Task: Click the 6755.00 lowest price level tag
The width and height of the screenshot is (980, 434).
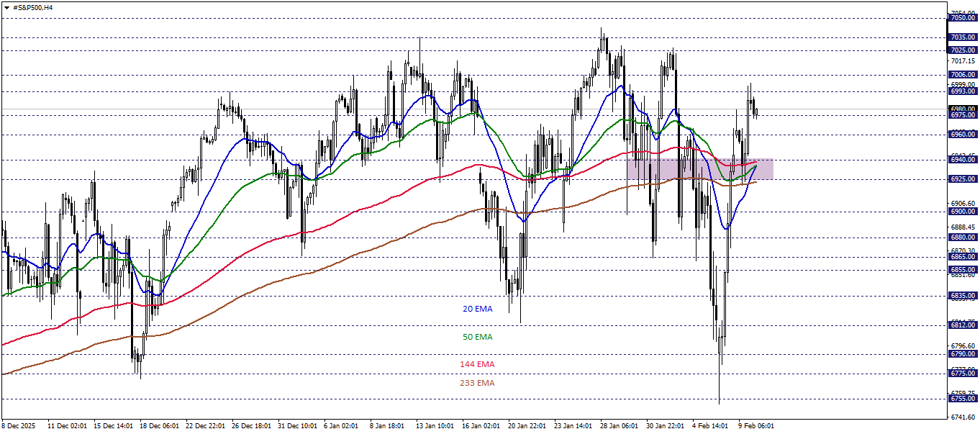Action: coord(961,397)
